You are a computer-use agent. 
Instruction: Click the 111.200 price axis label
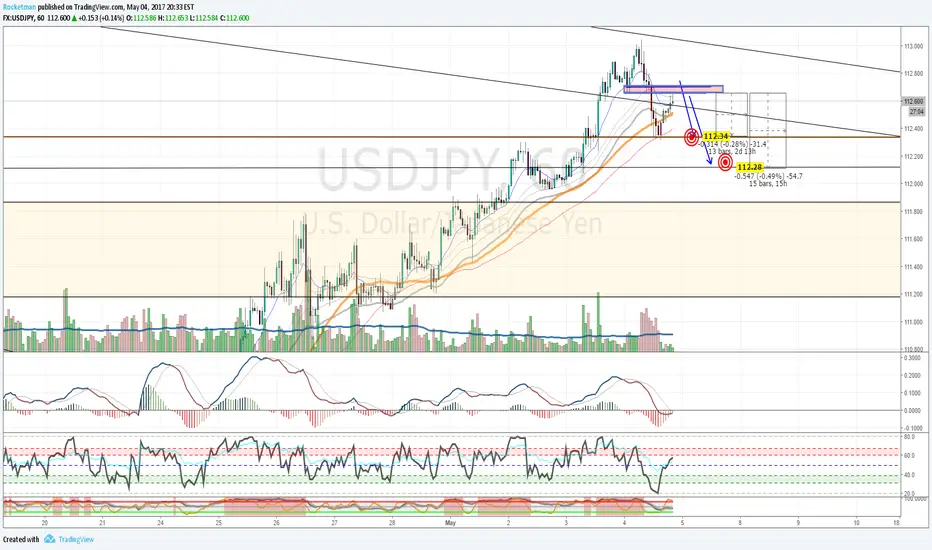[914, 294]
